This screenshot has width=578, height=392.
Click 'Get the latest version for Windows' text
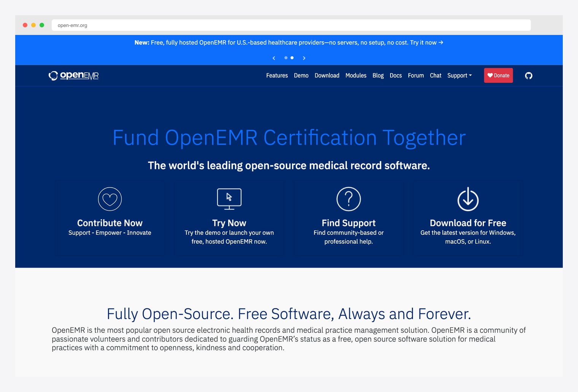(x=468, y=233)
